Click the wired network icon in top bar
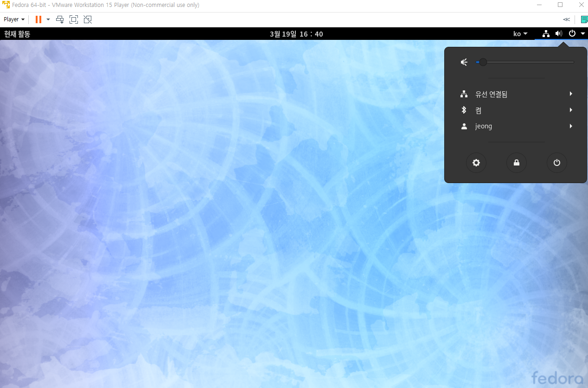The image size is (588, 388). coord(546,34)
